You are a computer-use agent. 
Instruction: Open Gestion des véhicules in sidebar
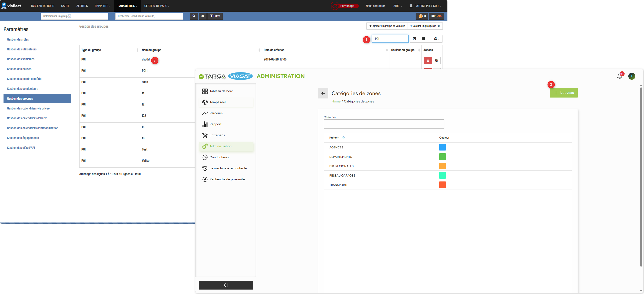pos(21,59)
